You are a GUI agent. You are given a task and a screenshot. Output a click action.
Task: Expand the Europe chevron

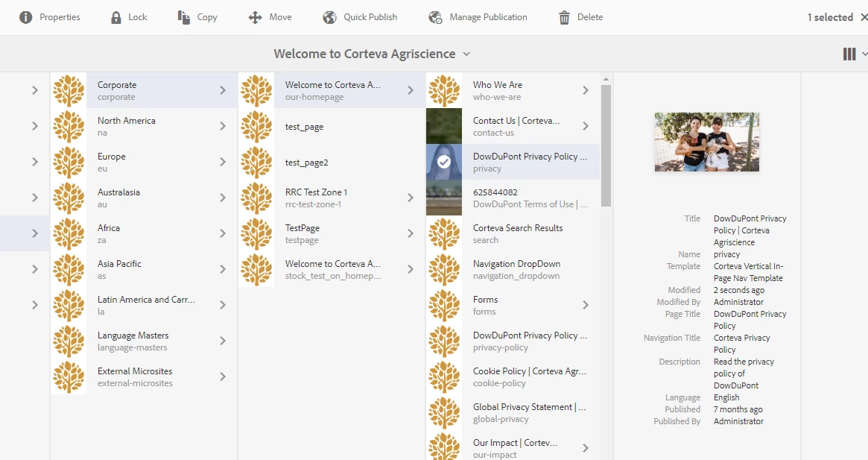223,162
